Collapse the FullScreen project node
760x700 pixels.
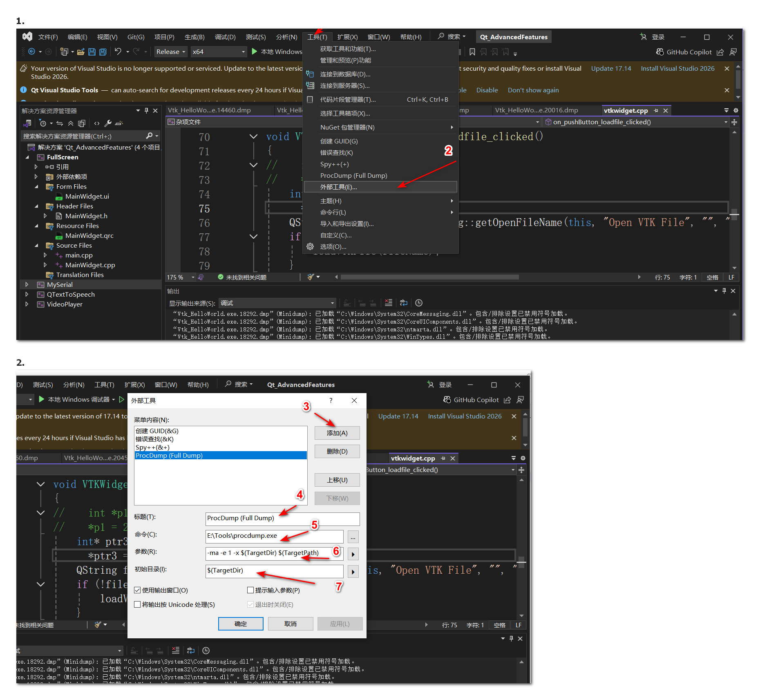[x=27, y=157]
